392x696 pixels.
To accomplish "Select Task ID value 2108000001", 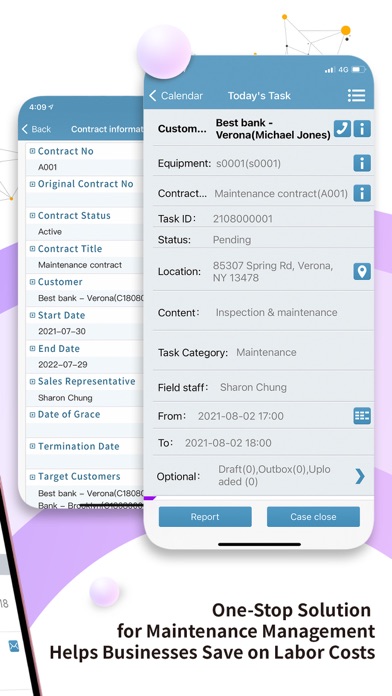I will pyautogui.click(x=243, y=219).
